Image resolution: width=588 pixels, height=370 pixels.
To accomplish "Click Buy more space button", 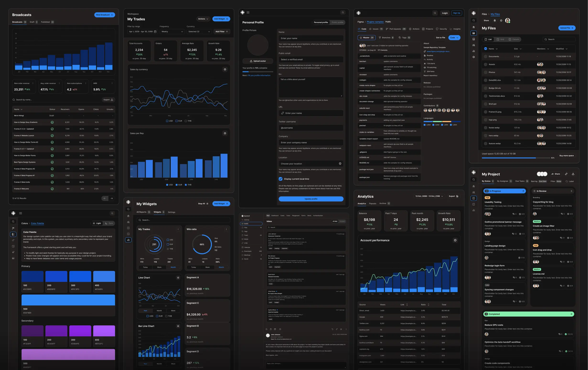I will point(566,156).
